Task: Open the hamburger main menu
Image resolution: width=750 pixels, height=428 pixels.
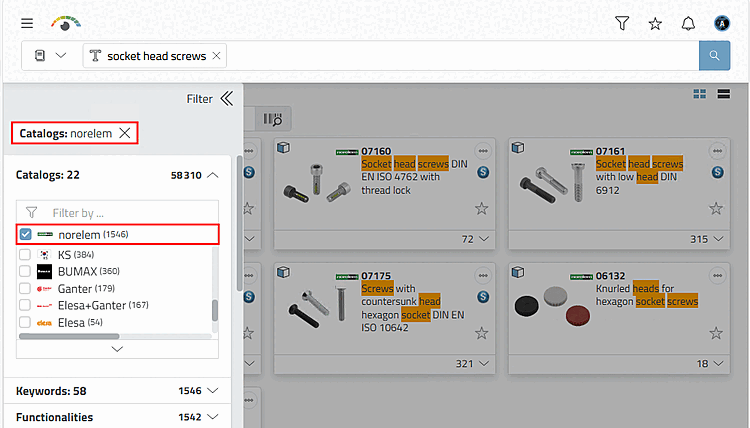Action: point(27,23)
